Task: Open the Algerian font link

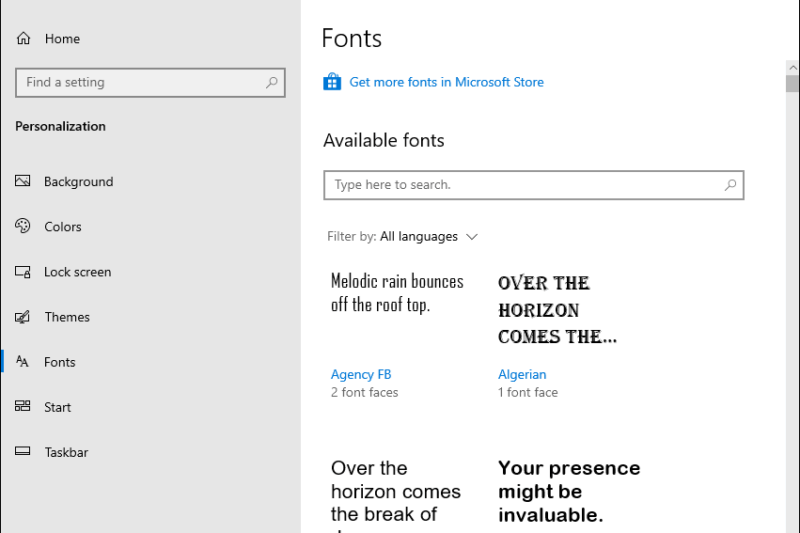Action: tap(522, 374)
